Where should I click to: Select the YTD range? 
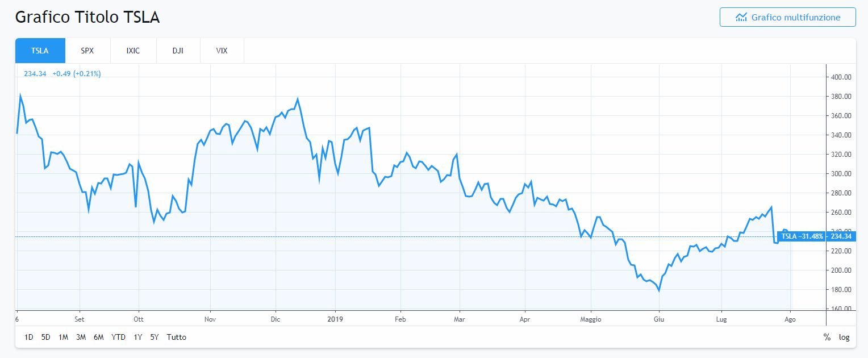pos(119,337)
